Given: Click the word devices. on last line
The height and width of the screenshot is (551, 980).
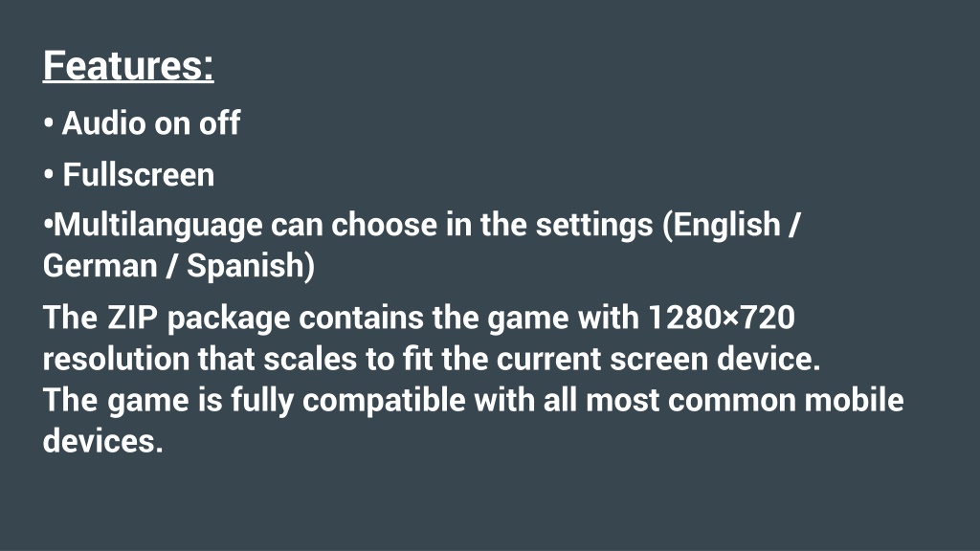Looking at the screenshot, I should (103, 441).
